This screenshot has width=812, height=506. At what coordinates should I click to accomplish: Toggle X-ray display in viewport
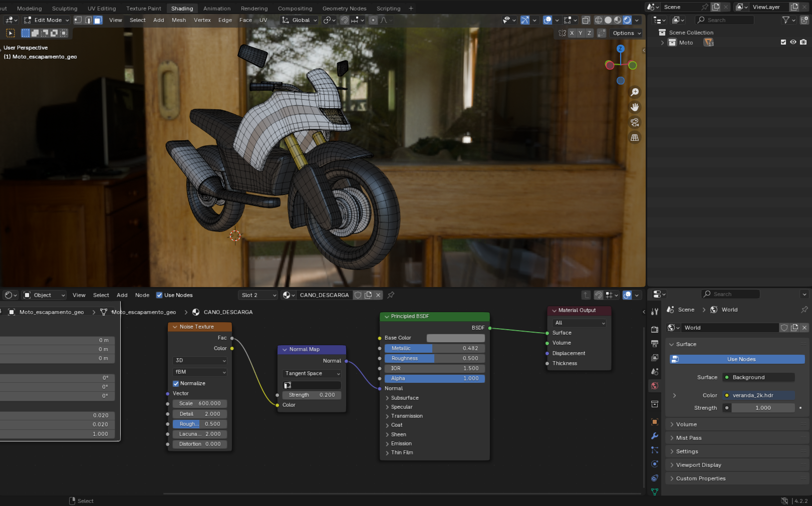pos(586,20)
